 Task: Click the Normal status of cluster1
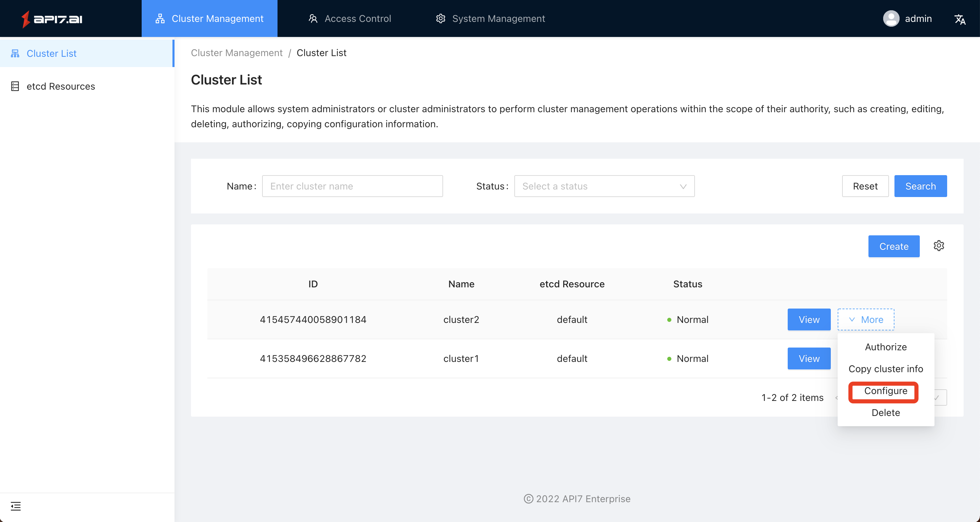click(x=688, y=358)
